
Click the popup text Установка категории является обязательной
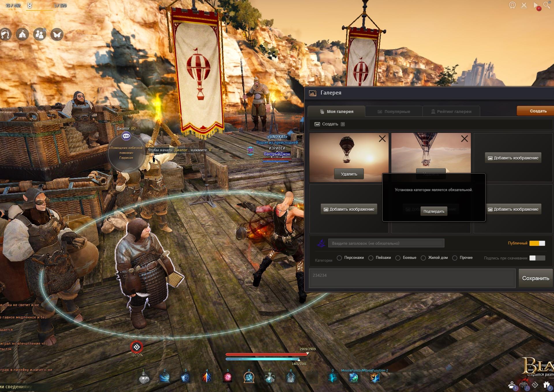(x=434, y=190)
